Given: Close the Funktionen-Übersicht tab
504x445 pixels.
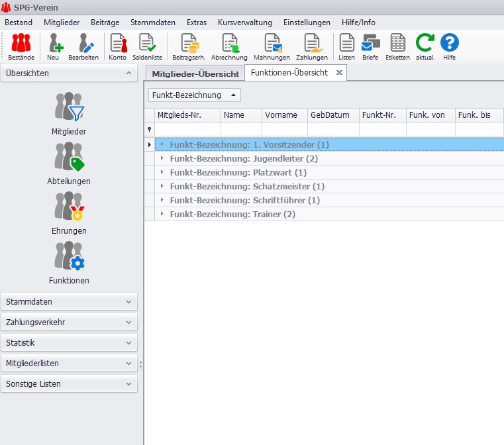Looking at the screenshot, I should coord(339,73).
